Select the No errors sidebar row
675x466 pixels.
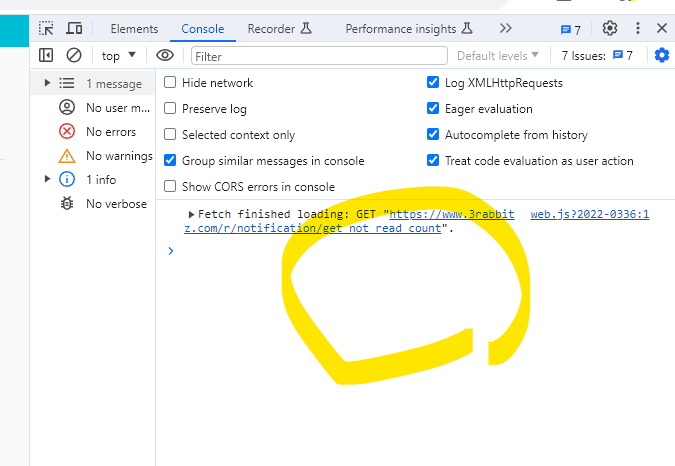click(93, 131)
